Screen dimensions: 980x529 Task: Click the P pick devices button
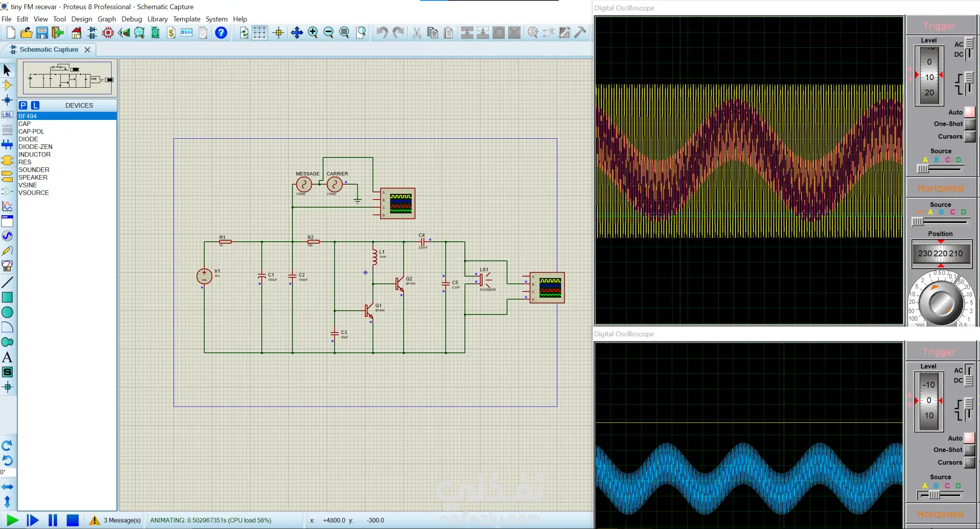23,105
